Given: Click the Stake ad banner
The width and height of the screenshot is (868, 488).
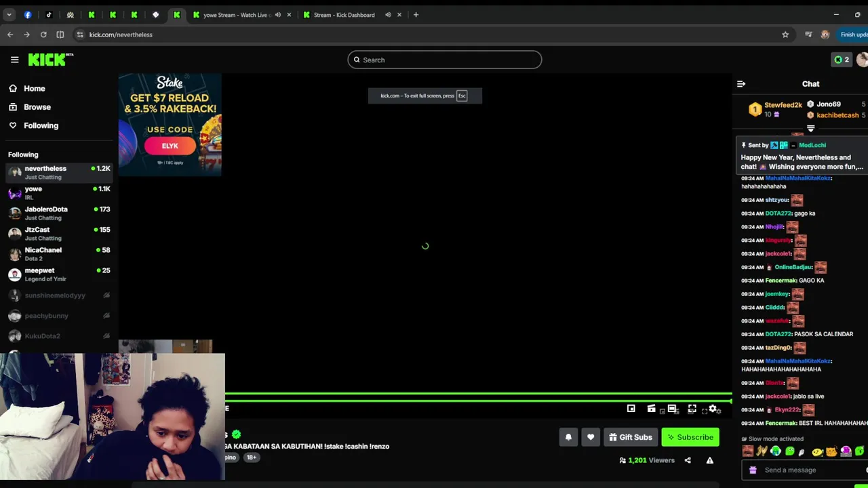Looking at the screenshot, I should [x=170, y=125].
